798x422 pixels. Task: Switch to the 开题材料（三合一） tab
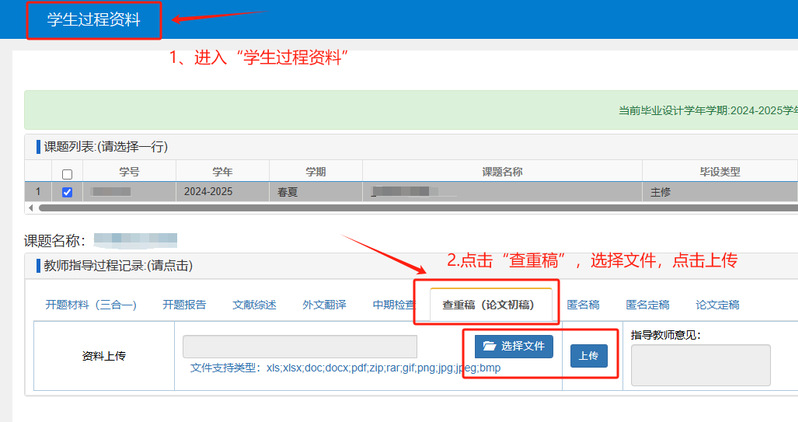[91, 305]
